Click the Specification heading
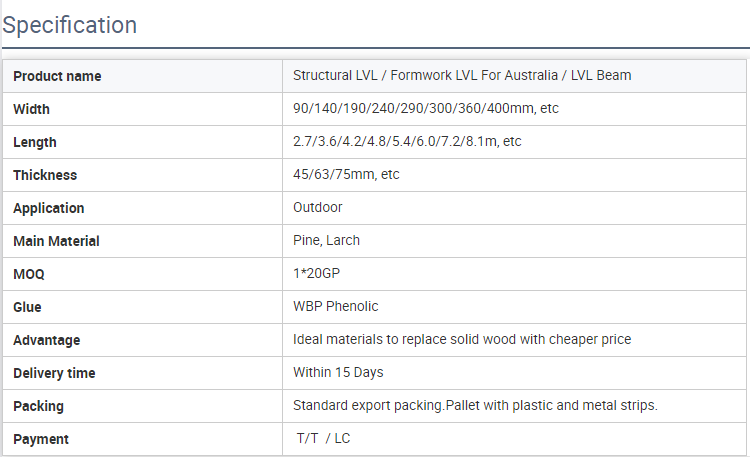The image size is (750, 457). pyautogui.click(x=70, y=25)
